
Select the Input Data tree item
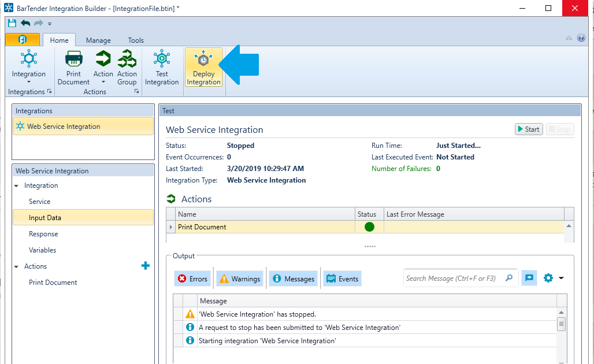(x=83, y=217)
